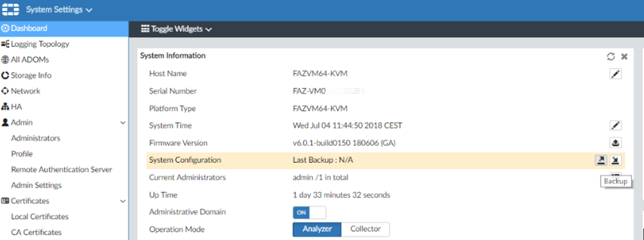The width and height of the screenshot is (644, 240).
Task: Select the HA sidebar item
Action: tap(16, 106)
